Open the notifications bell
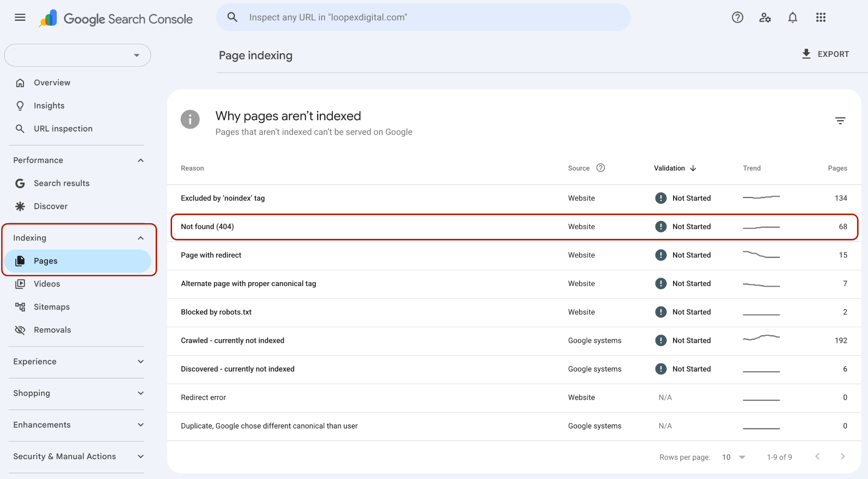Viewport: 868px width, 479px height. pyautogui.click(x=793, y=17)
